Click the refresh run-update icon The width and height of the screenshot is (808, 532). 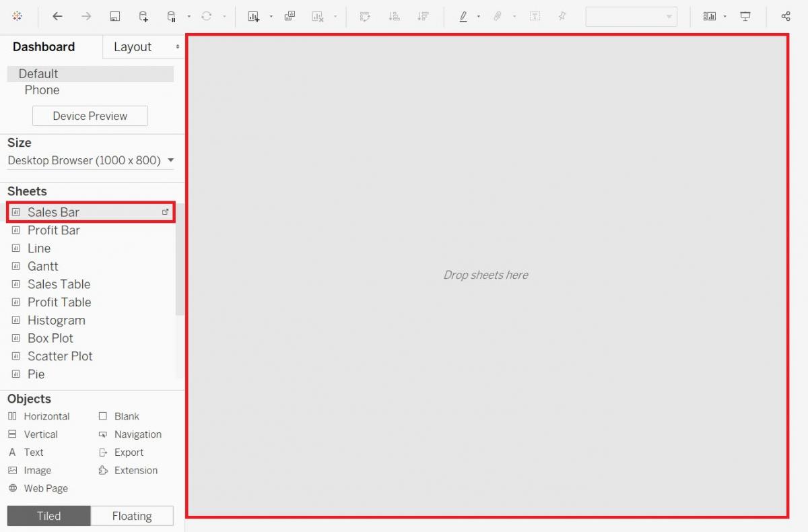[207, 16]
